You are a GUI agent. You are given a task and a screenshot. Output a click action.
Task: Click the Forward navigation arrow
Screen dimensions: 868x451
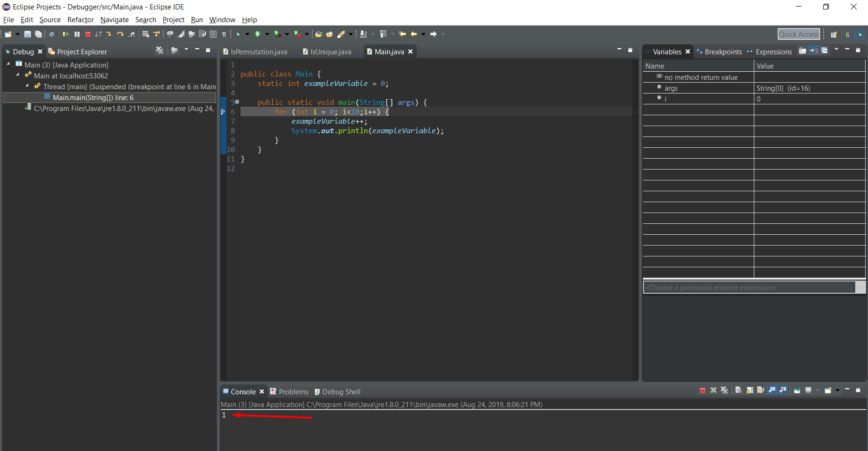tap(434, 34)
